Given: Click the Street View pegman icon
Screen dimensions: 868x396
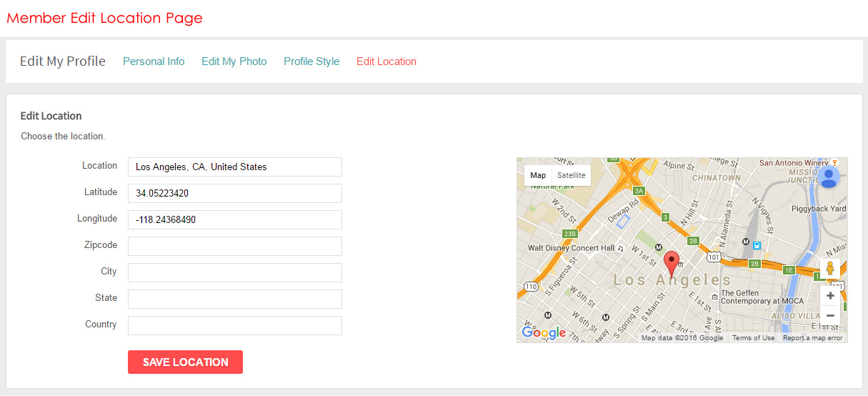Looking at the screenshot, I should [x=830, y=269].
